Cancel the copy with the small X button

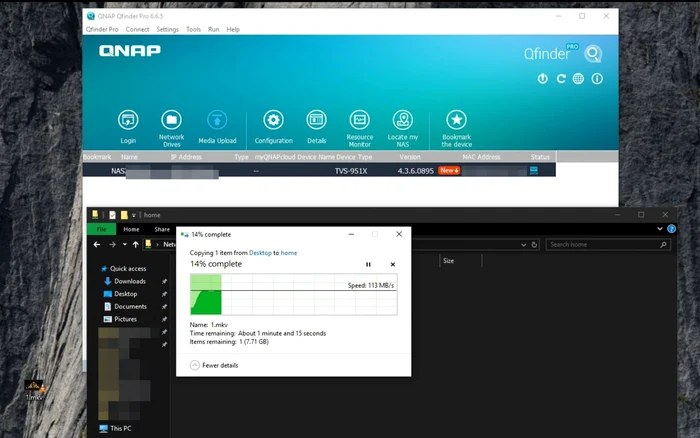[x=393, y=264]
